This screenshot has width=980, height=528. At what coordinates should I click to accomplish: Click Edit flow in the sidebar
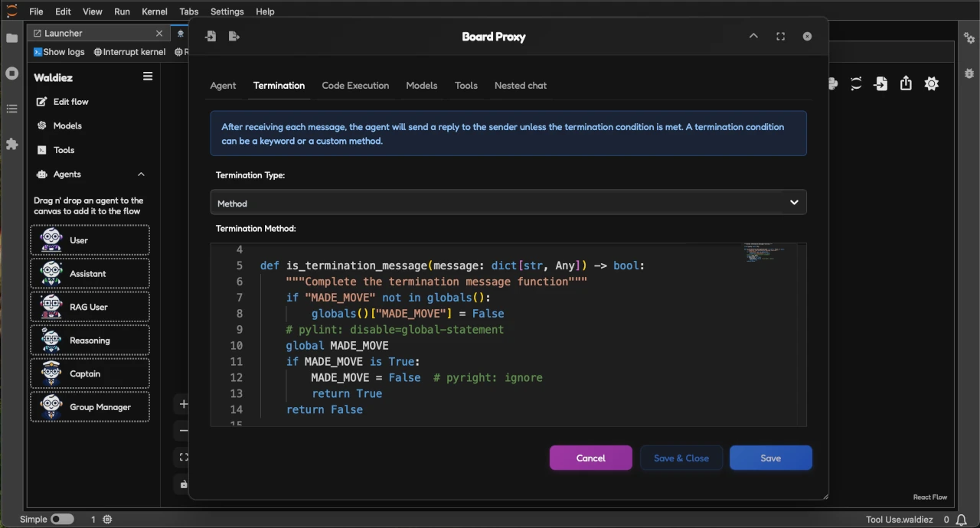(70, 101)
